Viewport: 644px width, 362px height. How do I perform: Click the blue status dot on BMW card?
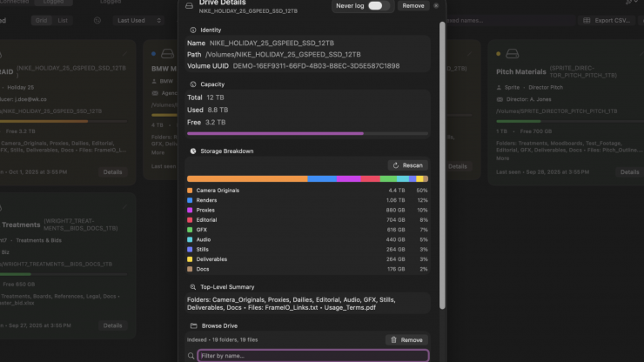(x=154, y=54)
